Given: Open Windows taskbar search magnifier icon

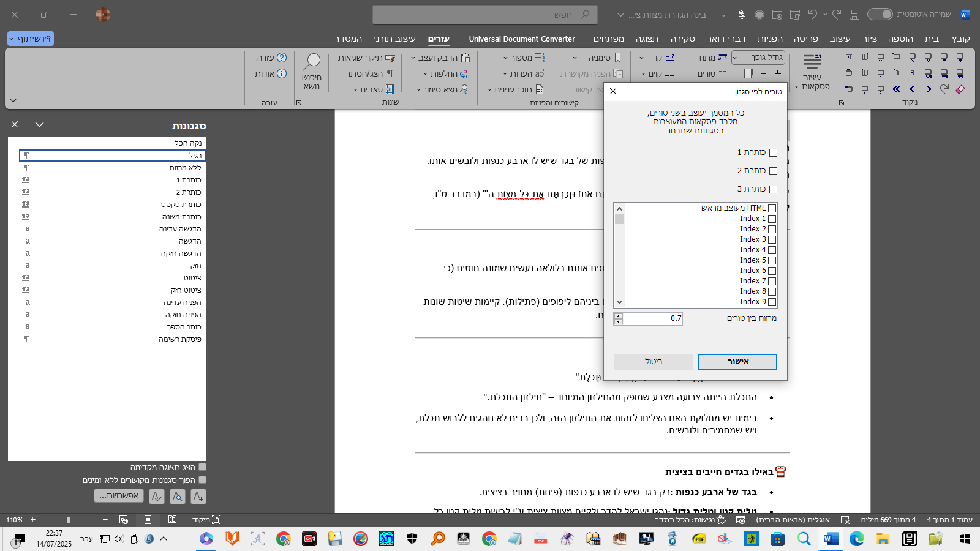Looking at the screenshot, I should (804, 539).
